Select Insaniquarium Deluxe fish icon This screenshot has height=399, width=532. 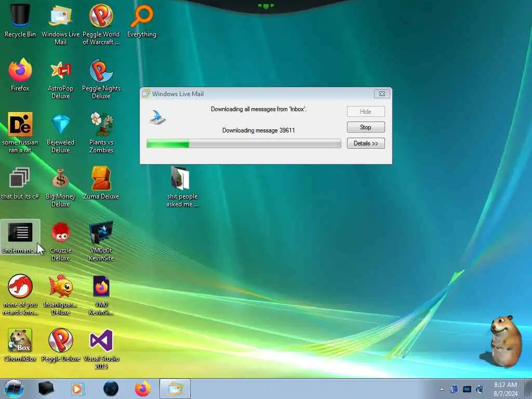[x=60, y=295]
